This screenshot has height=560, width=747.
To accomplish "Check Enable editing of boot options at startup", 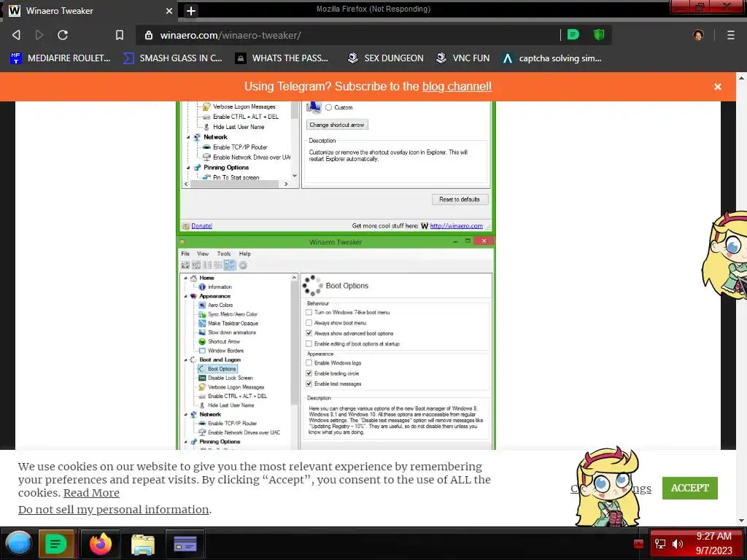I will pyautogui.click(x=309, y=344).
